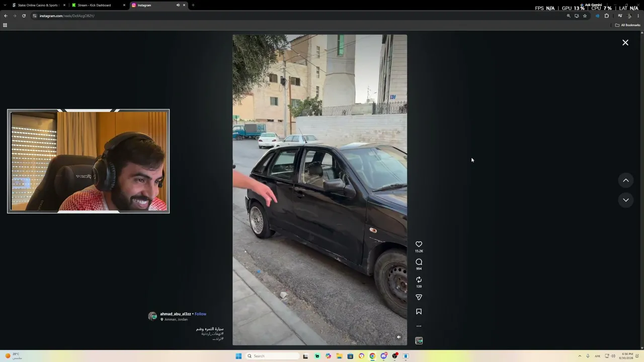This screenshot has width=644, height=362.
Task: Open the reel's audio thumbnail
Action: [419, 340]
